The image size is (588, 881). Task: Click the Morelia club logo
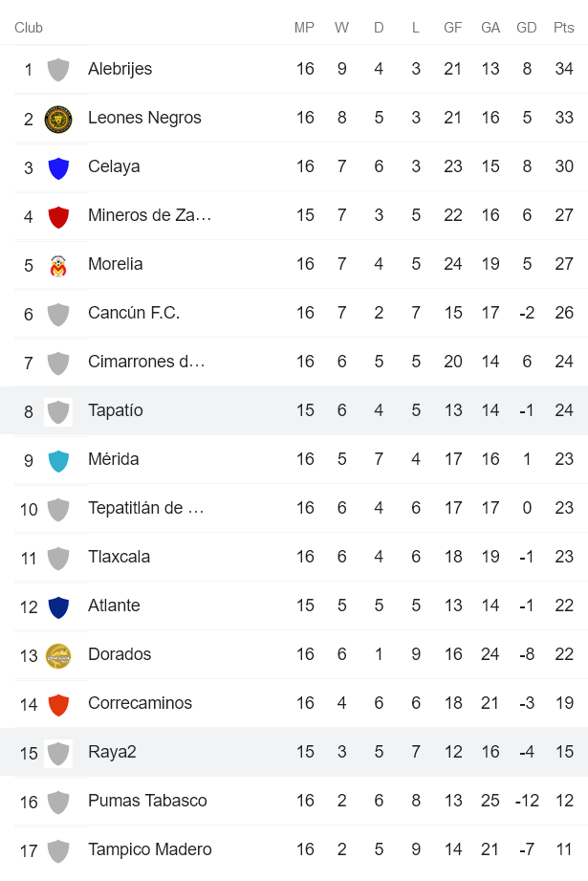(x=58, y=265)
